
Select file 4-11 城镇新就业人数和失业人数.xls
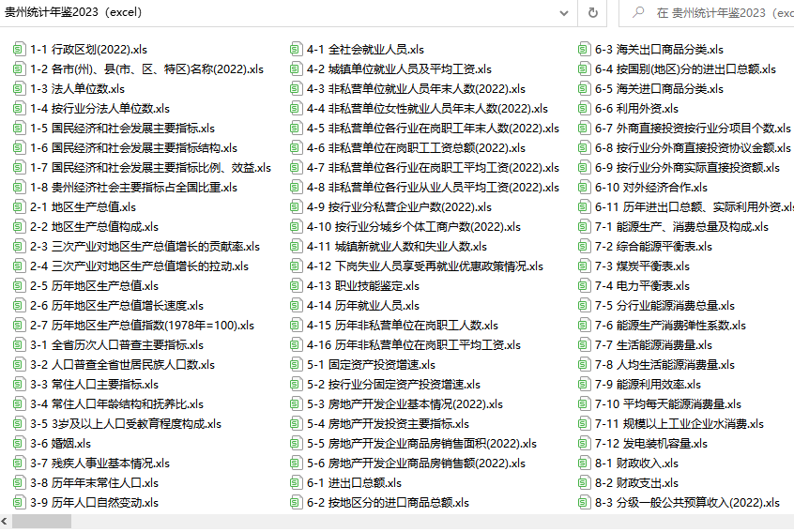(389, 247)
